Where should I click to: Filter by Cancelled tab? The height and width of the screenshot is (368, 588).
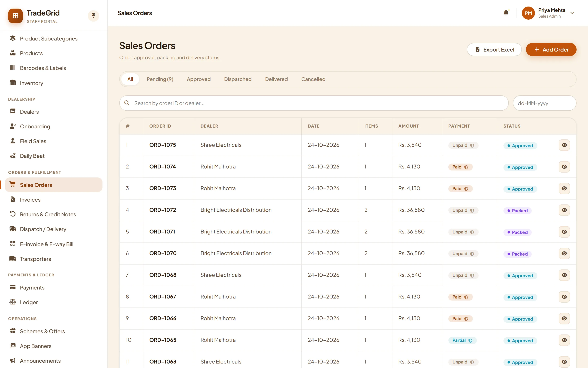pos(313,79)
